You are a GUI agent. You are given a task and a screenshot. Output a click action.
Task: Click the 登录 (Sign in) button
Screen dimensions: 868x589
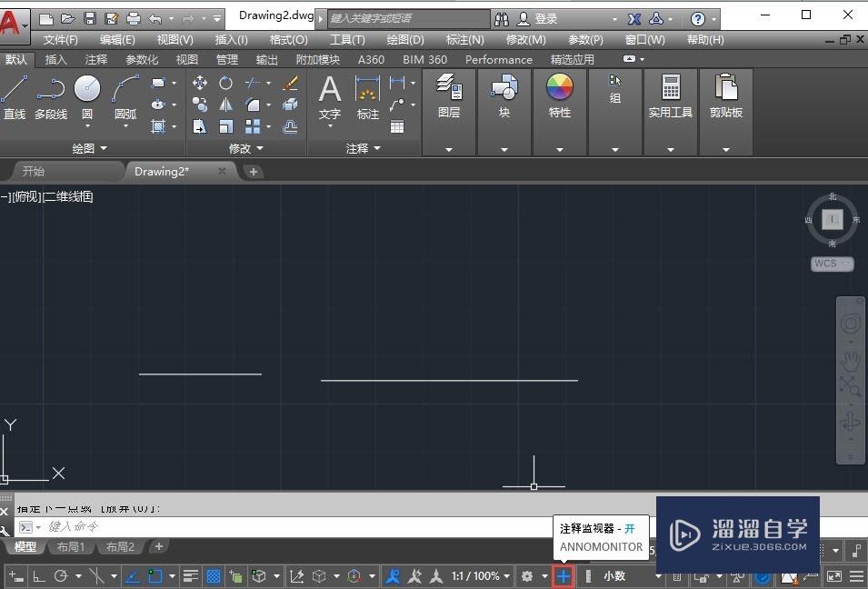coord(537,19)
